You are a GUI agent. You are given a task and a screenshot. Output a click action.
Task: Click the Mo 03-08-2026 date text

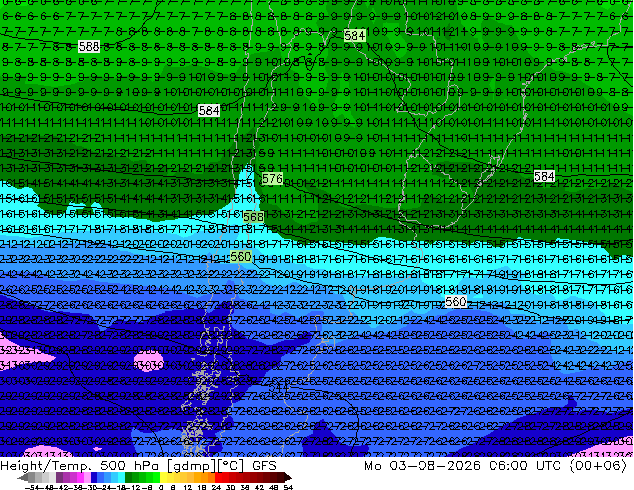coord(422,466)
